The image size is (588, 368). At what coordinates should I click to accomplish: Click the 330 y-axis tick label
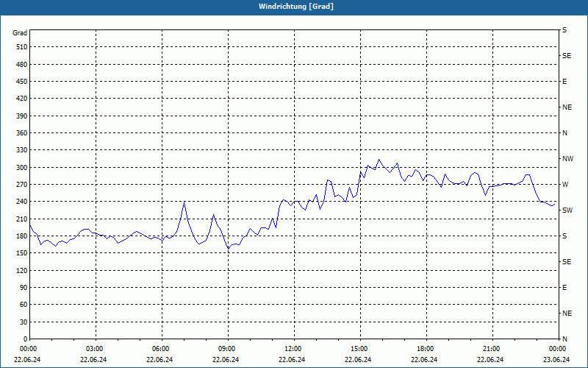pyautogui.click(x=22, y=150)
